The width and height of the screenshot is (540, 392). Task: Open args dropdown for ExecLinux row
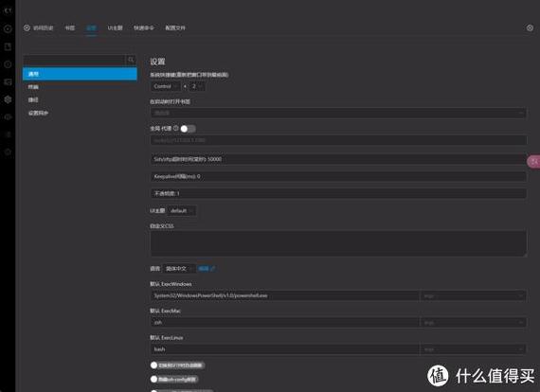coord(473,349)
